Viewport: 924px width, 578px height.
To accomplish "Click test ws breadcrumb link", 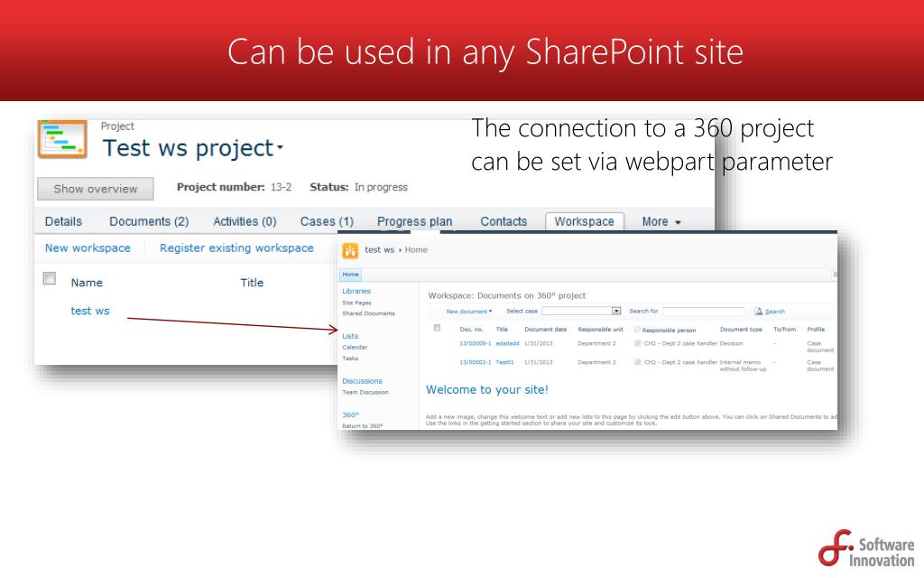I will [380, 250].
